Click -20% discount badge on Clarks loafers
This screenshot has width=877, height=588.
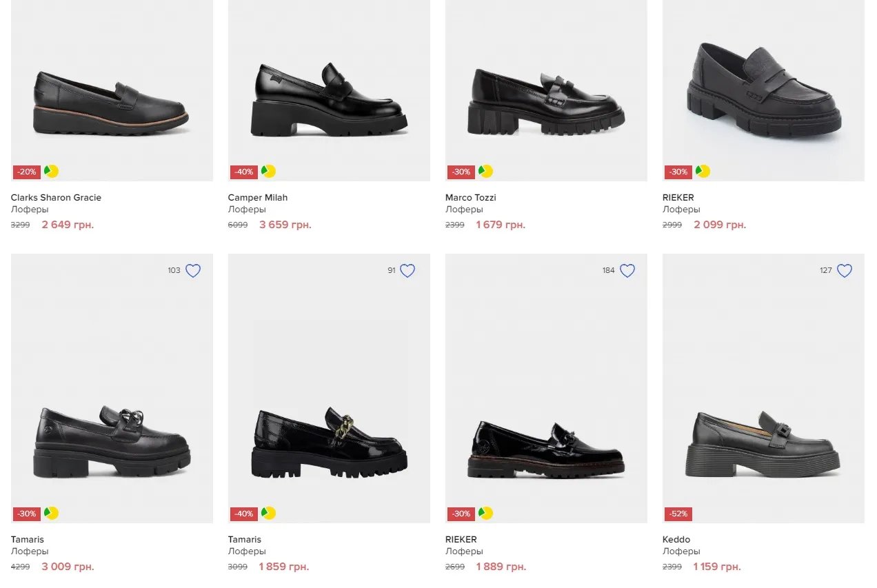26,172
